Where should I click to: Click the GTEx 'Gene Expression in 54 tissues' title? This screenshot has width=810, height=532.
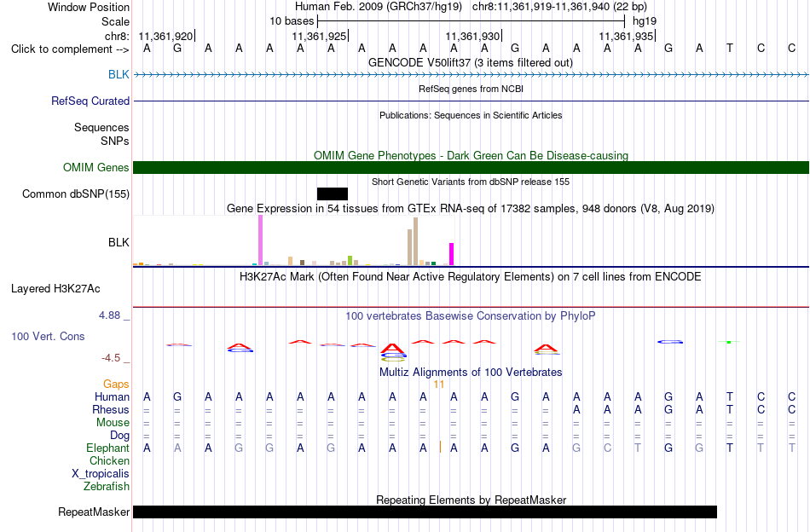tap(471, 209)
